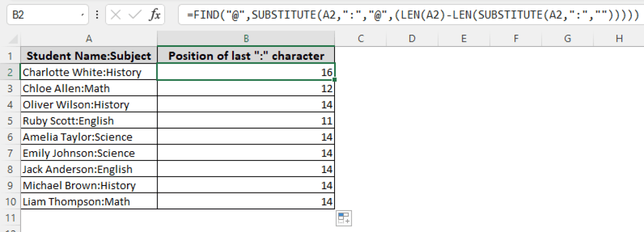
Task: Click the Enter checkmark in formula bar
Action: pyautogui.click(x=135, y=15)
